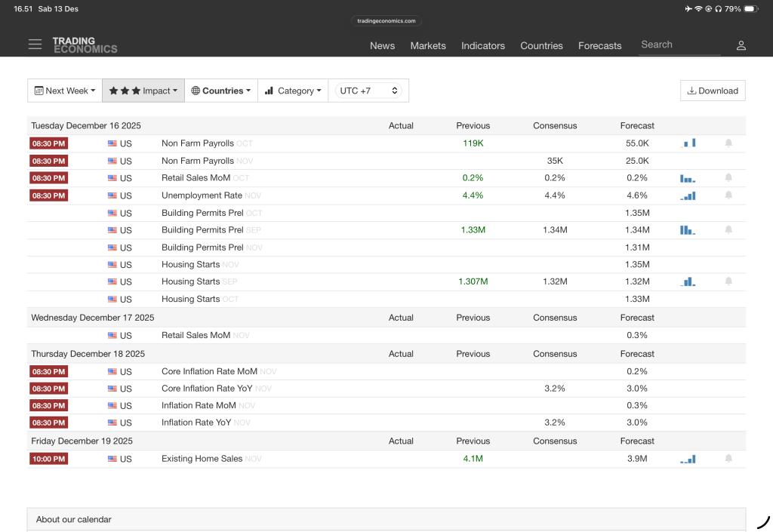Image resolution: width=773 pixels, height=532 pixels.
Task: Open the Retail Sales MoM OCT mini chart
Action: (x=687, y=178)
